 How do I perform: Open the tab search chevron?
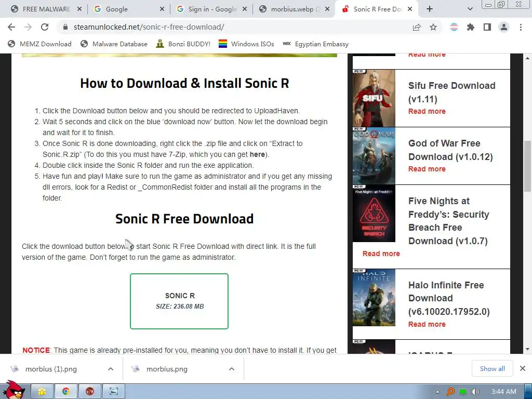470,9
